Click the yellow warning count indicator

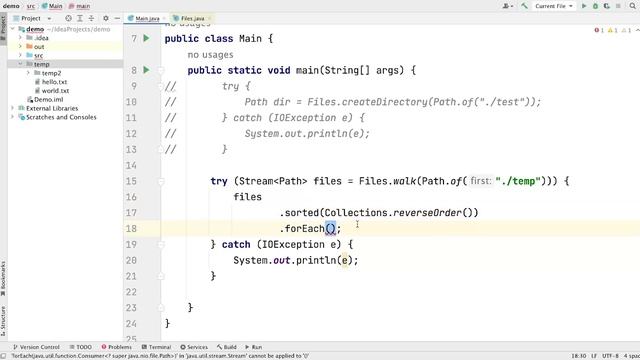pyautogui.click(x=613, y=30)
